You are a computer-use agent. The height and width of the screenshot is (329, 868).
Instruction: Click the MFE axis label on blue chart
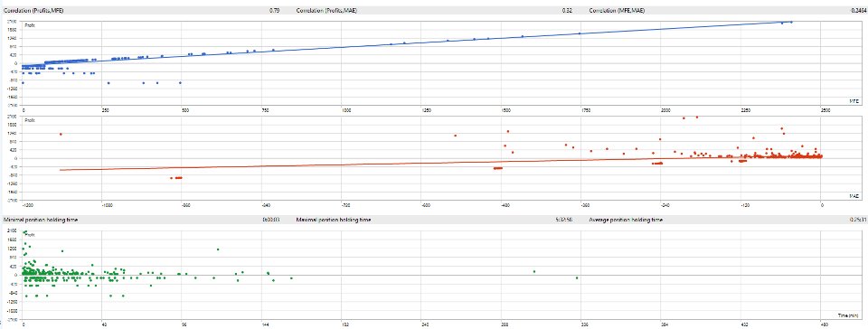[x=854, y=102]
